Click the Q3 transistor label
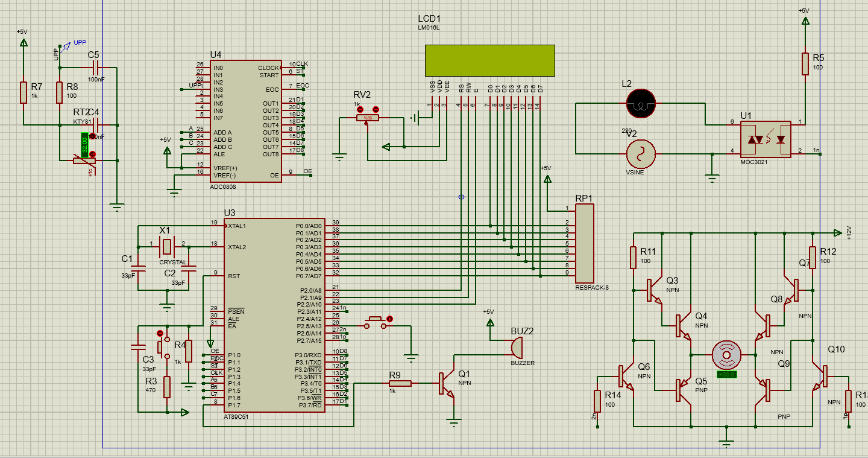The width and height of the screenshot is (868, 458). click(672, 281)
